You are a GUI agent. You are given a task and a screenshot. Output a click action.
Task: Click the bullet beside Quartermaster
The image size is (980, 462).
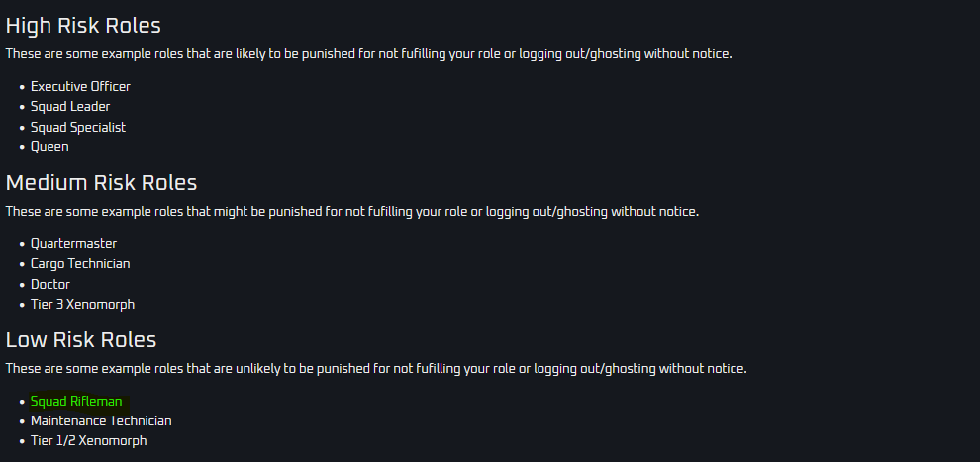(x=22, y=244)
